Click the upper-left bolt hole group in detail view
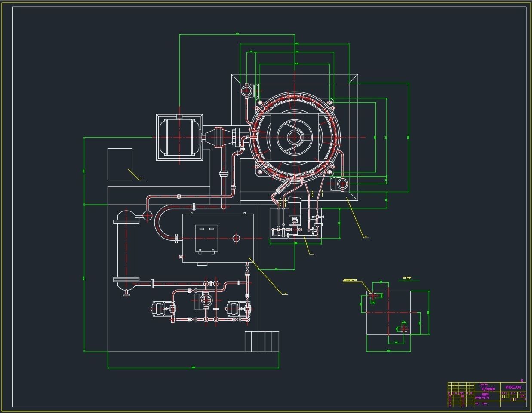Viewport: 532px width, 413px height. (x=372, y=296)
